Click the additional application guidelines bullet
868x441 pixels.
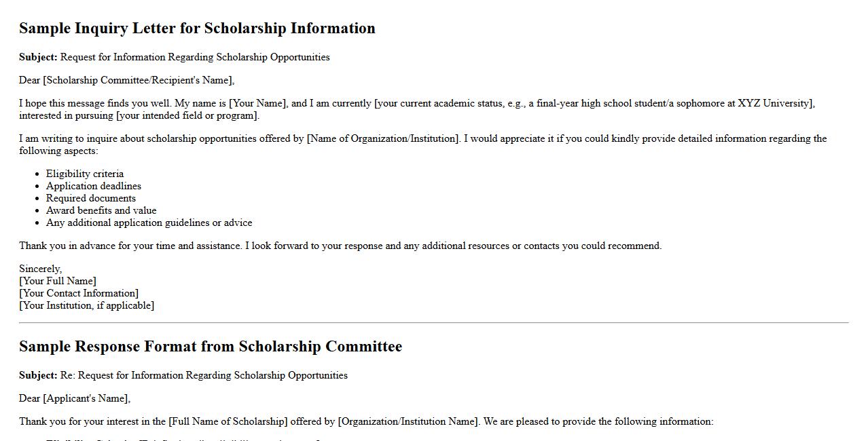click(x=149, y=223)
